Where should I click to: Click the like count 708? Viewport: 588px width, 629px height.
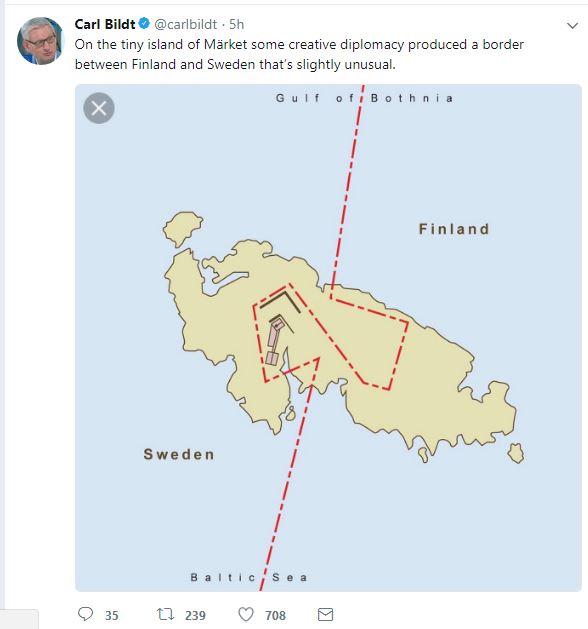[x=276, y=615]
